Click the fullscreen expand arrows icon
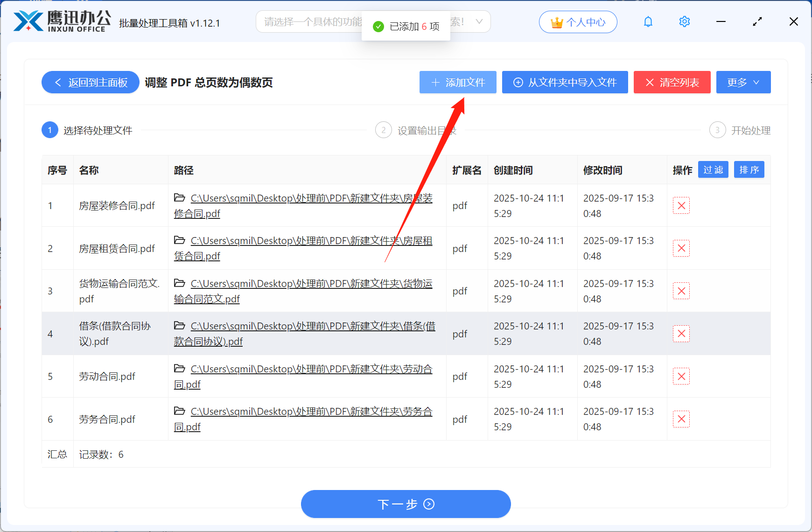Viewport: 812px width, 532px height. click(757, 21)
